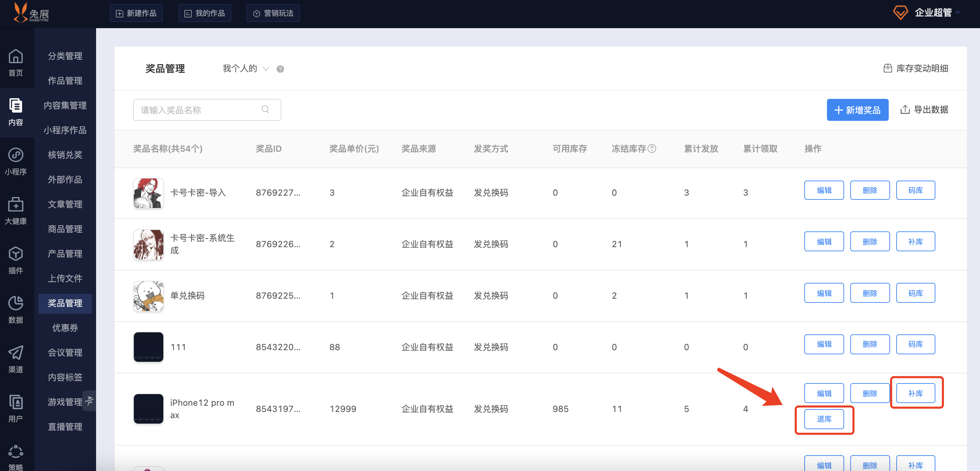Viewport: 980px width, 471px height.
Task: Open 内容标签 in the submenu
Action: pos(65,377)
